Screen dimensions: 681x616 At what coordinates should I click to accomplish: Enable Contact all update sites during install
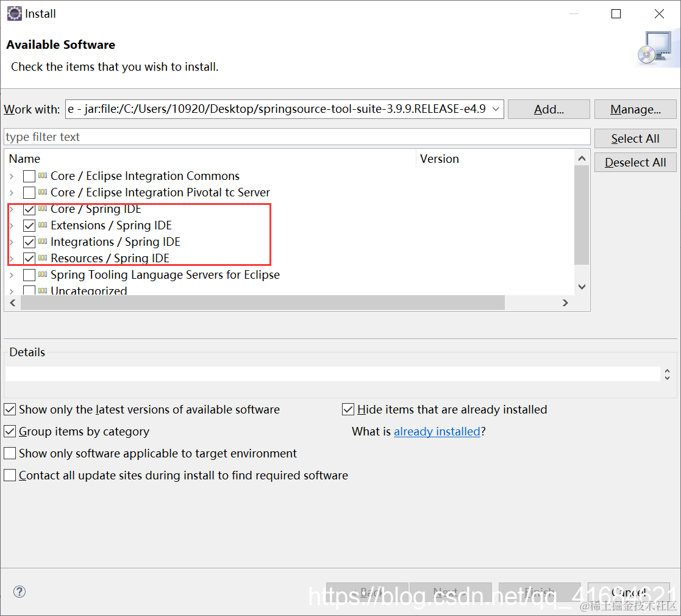10,475
